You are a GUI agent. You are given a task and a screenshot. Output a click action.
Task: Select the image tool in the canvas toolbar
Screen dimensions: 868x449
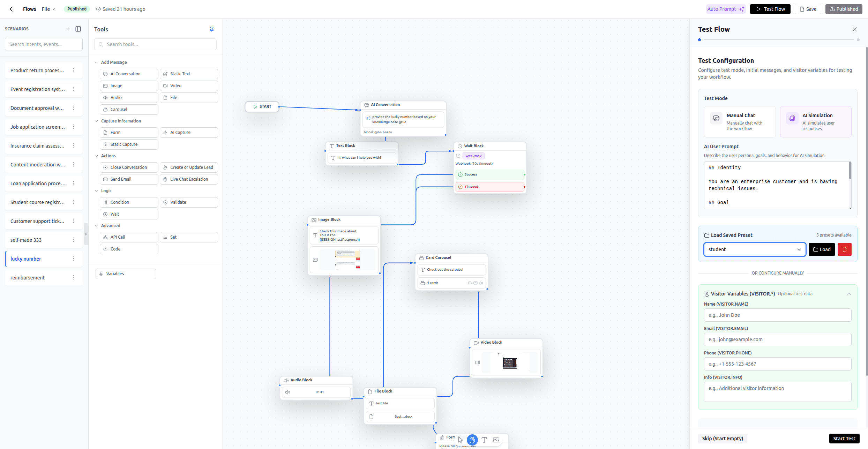[x=496, y=440]
